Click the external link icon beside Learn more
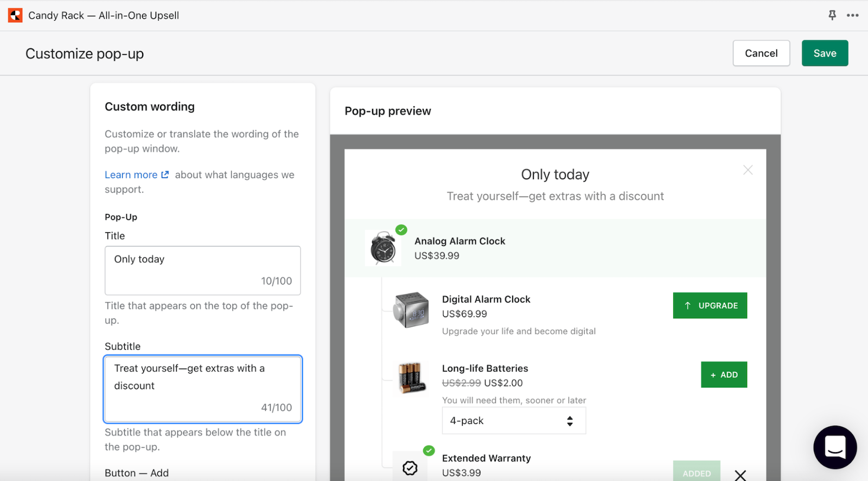868x481 pixels. 165,175
